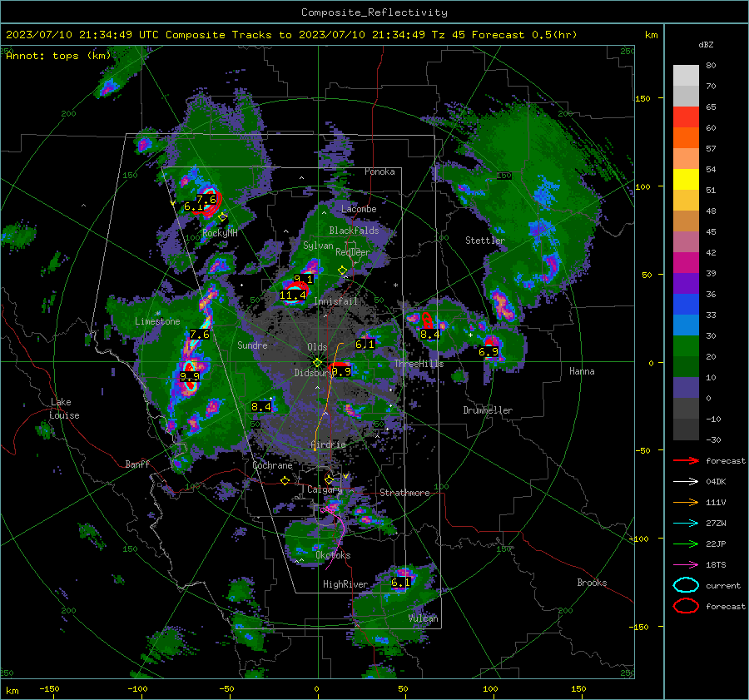Click the cyan current ellipse legend symbol
The height and width of the screenshot is (700, 749).
tap(686, 585)
